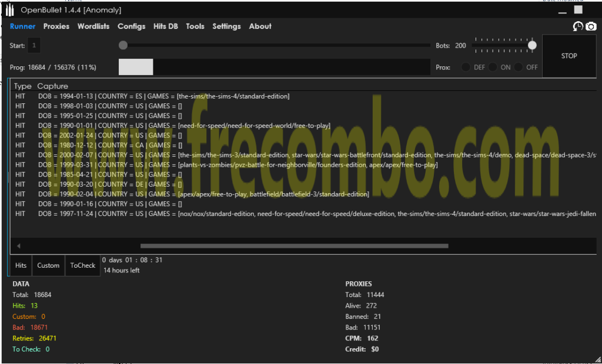Click the left arrow of horizontal scrollbar

click(x=18, y=246)
